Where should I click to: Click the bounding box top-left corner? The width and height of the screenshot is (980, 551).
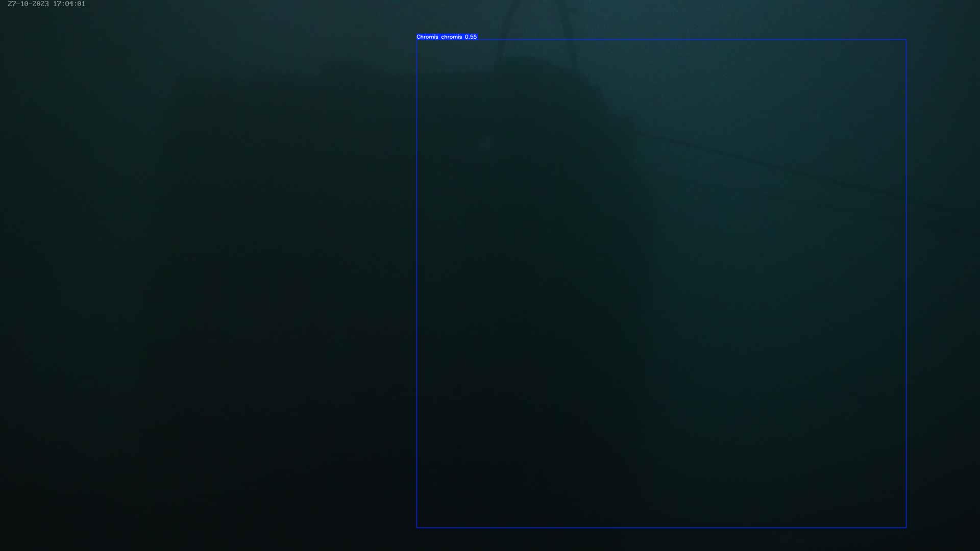[417, 40]
